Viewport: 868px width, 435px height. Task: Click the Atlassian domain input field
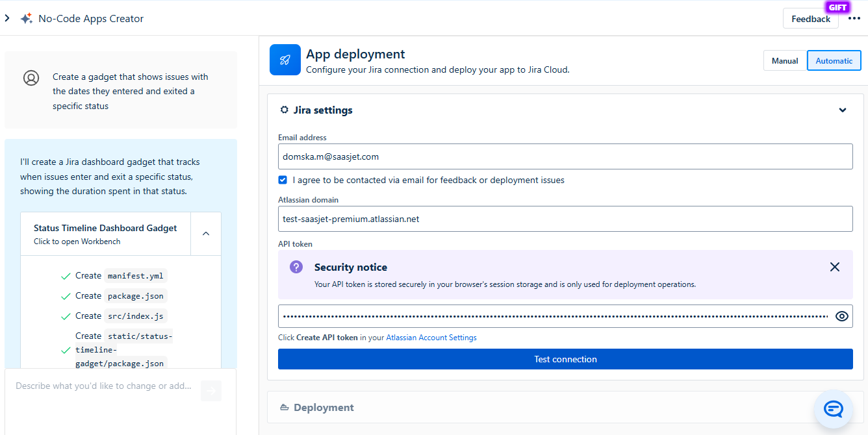coord(565,219)
